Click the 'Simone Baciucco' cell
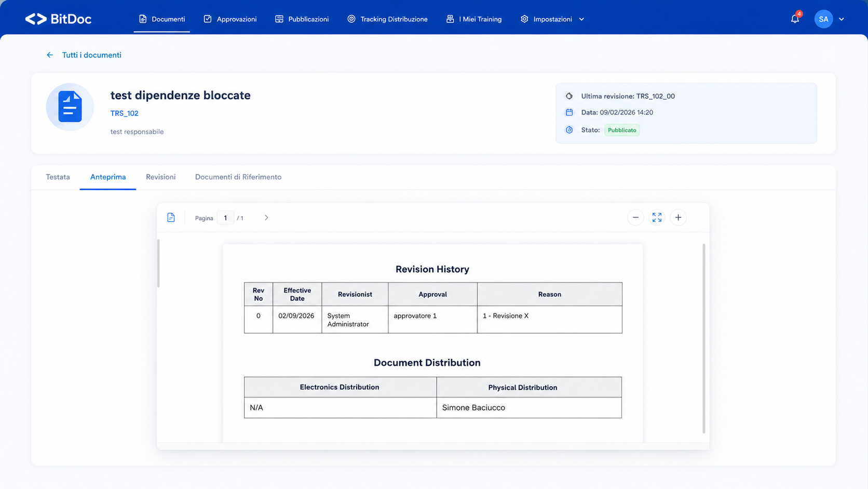This screenshot has width=868, height=489. [529, 408]
